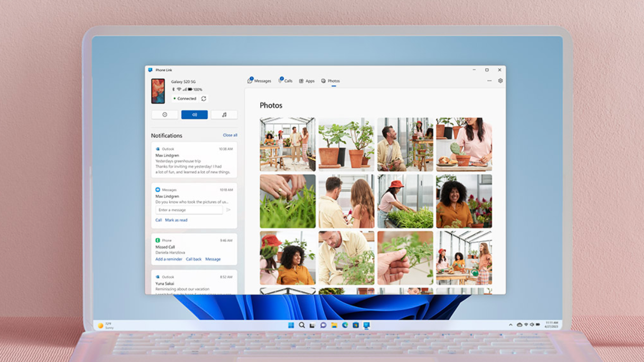Click the Messages app icon in notification
Screen dimensions: 644x362
click(157, 189)
